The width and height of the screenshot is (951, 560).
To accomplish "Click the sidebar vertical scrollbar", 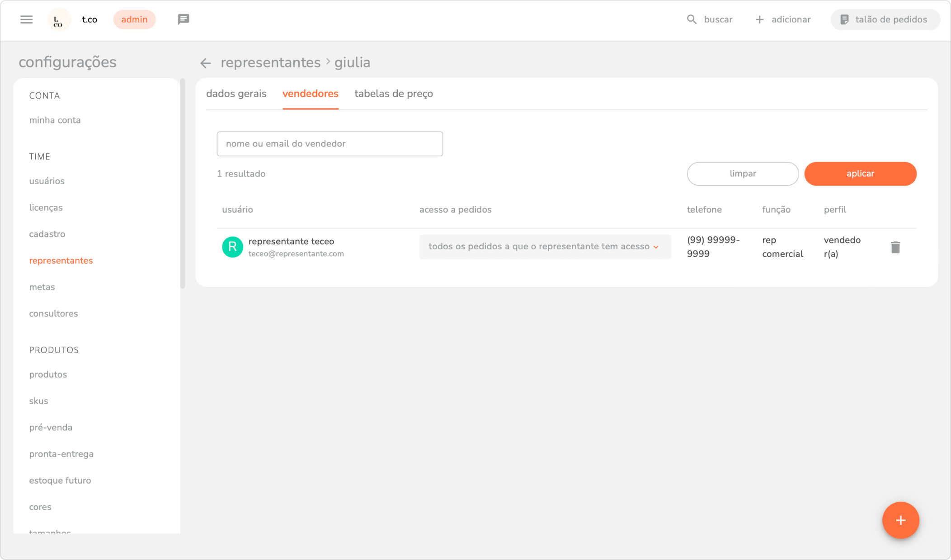I will [x=182, y=183].
